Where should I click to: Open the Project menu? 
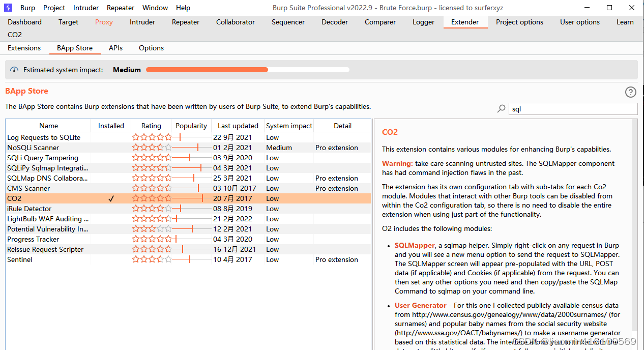point(54,8)
